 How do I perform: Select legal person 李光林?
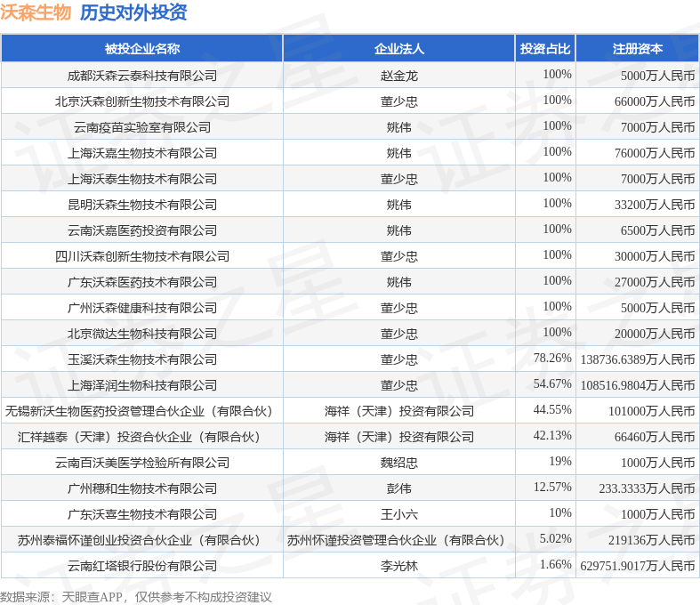point(399,566)
